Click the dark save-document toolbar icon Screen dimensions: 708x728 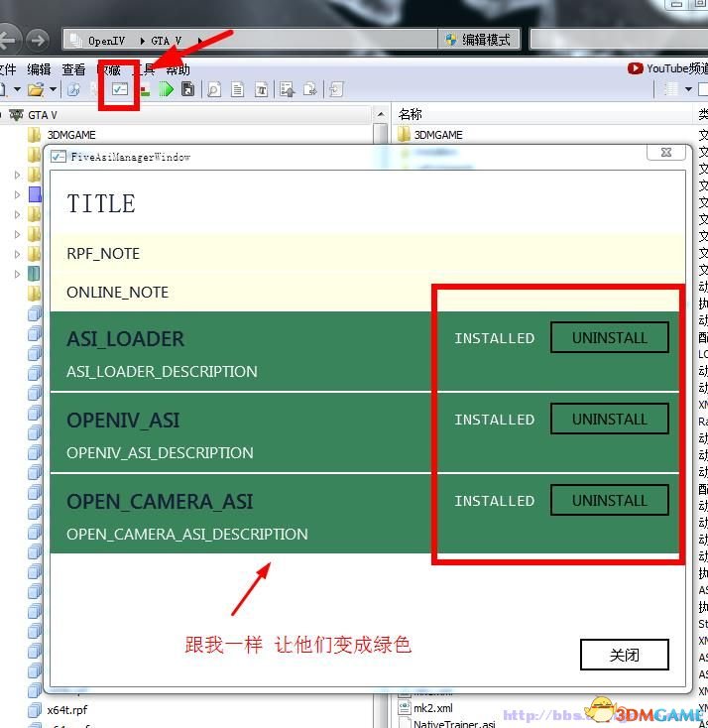pos(188,88)
